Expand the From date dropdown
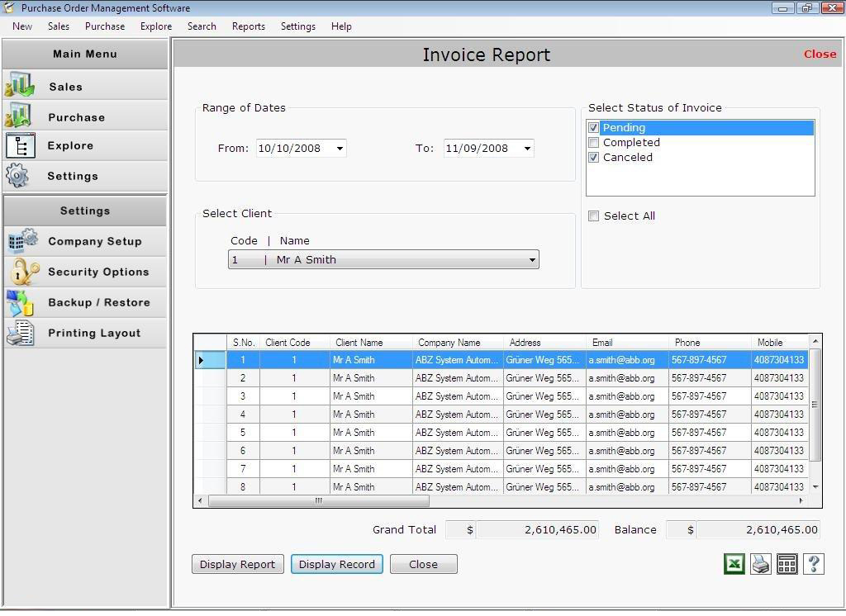The height and width of the screenshot is (616, 846). pos(340,149)
